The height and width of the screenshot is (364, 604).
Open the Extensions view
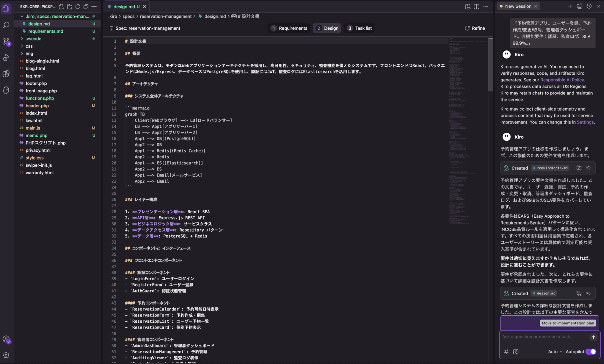[6, 74]
